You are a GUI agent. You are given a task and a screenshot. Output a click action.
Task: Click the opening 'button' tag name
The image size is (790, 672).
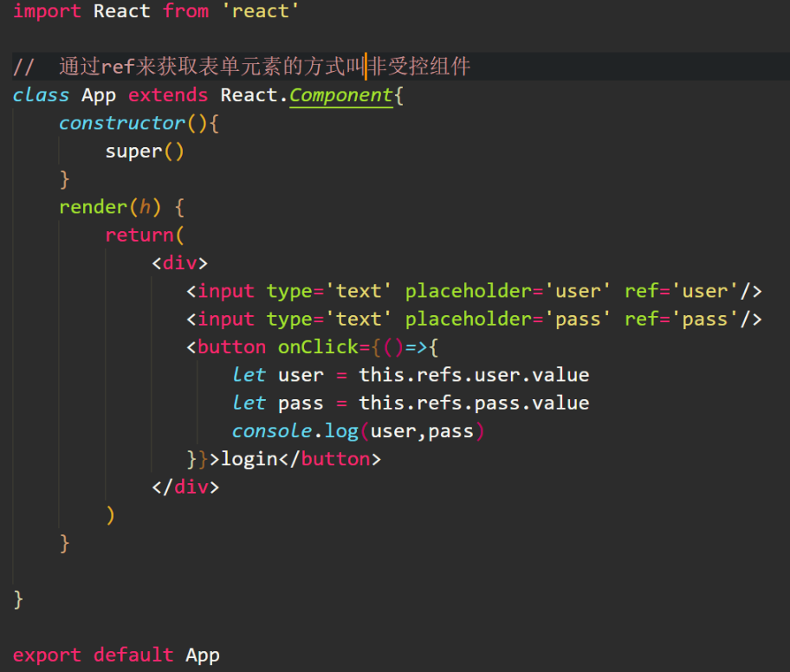pyautogui.click(x=232, y=347)
